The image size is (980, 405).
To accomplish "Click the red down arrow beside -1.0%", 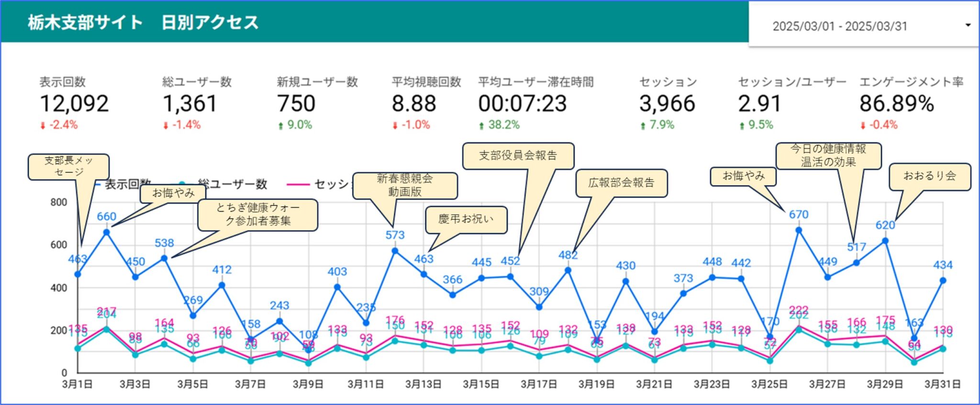I will pyautogui.click(x=395, y=126).
